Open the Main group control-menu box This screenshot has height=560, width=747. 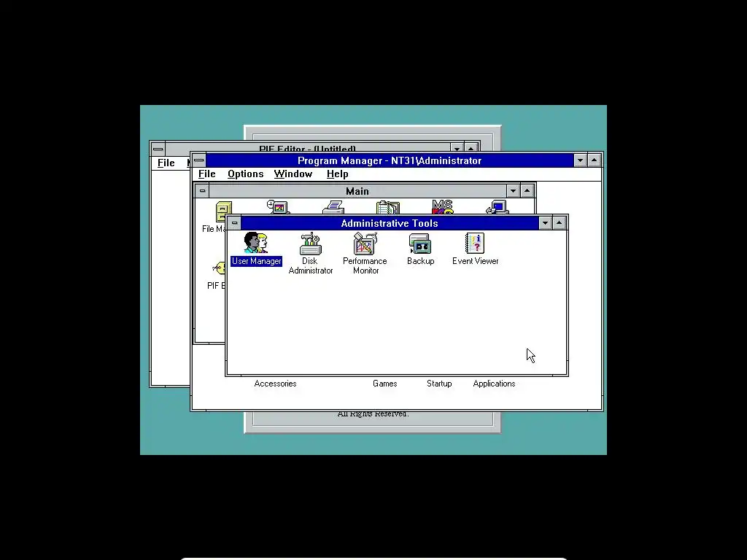point(203,191)
